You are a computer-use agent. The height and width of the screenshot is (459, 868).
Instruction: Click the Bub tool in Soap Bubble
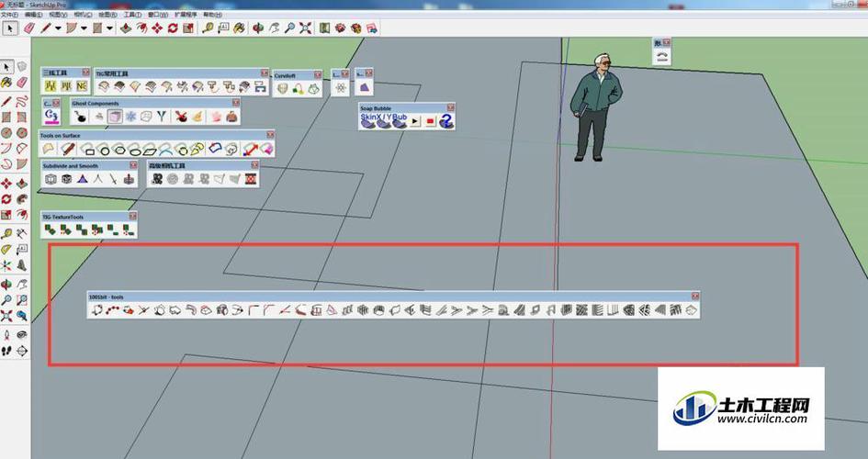click(400, 120)
